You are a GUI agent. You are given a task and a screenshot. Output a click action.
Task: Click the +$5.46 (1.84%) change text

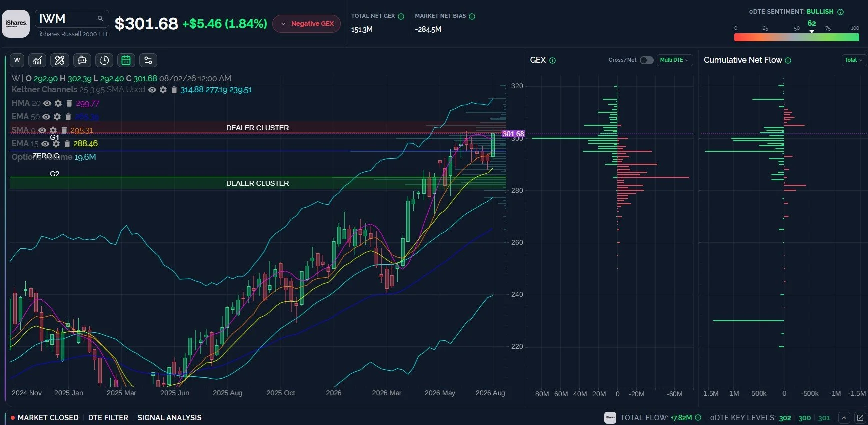225,24
